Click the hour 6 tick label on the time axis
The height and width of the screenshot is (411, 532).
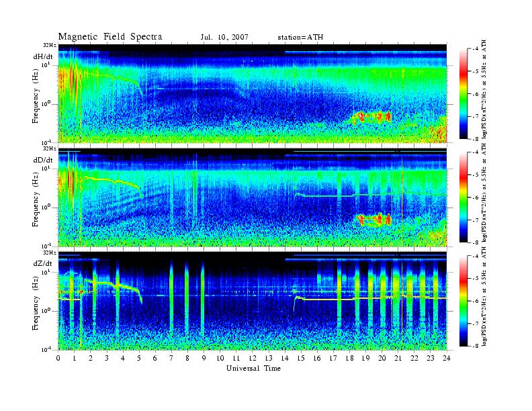click(155, 358)
